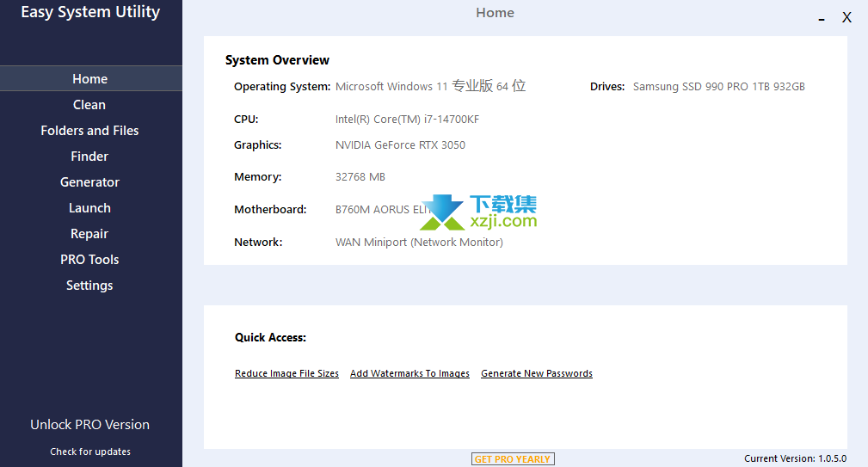Click the Memory label
Screen dimensions: 868x467
258,177
